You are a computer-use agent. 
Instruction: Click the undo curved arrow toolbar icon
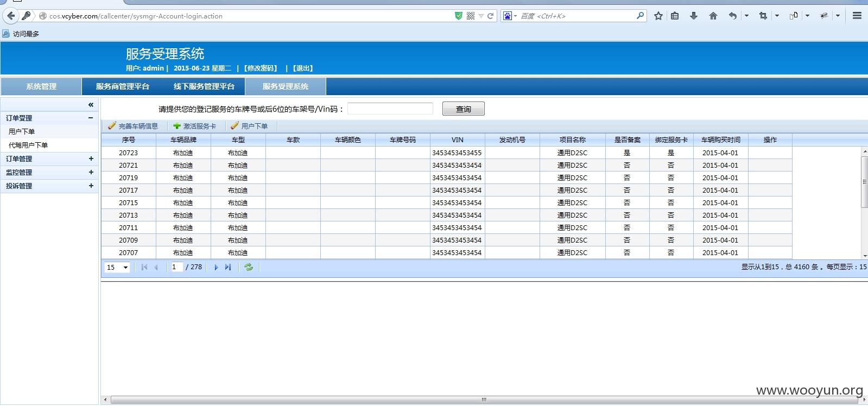733,16
